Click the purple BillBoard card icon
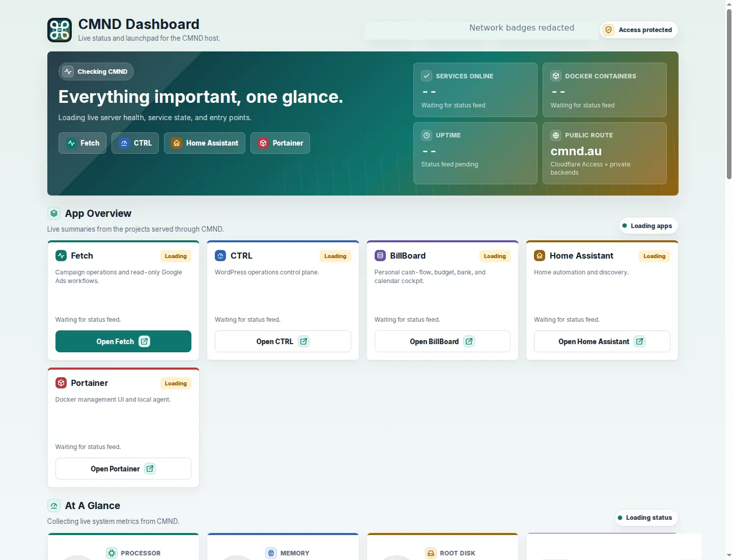This screenshot has width=733, height=560. point(380,256)
